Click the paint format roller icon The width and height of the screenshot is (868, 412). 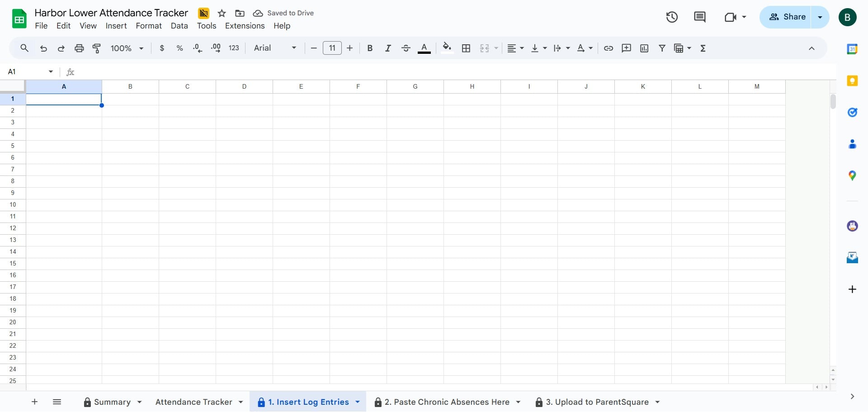point(97,48)
